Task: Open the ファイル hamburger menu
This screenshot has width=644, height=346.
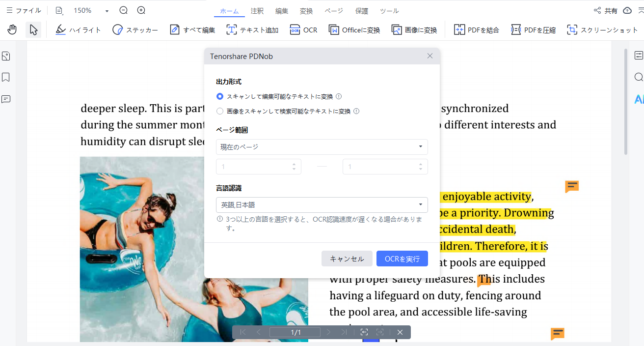Action: pyautogui.click(x=24, y=10)
